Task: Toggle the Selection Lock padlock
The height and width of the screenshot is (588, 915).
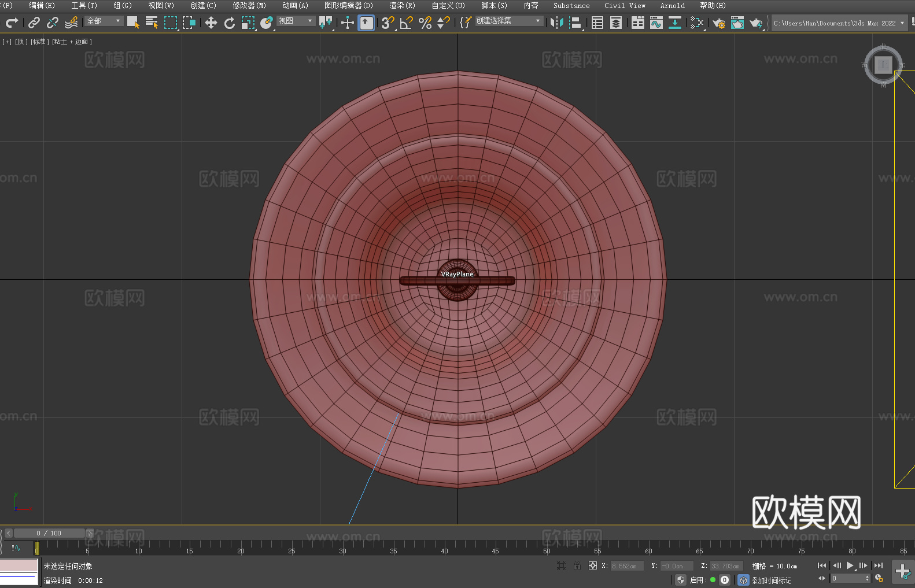Action: (x=577, y=566)
